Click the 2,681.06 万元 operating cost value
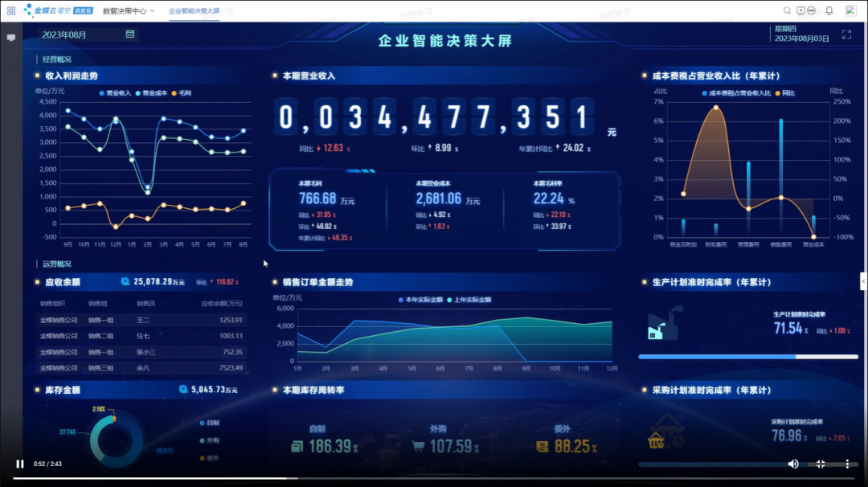 pyautogui.click(x=448, y=198)
